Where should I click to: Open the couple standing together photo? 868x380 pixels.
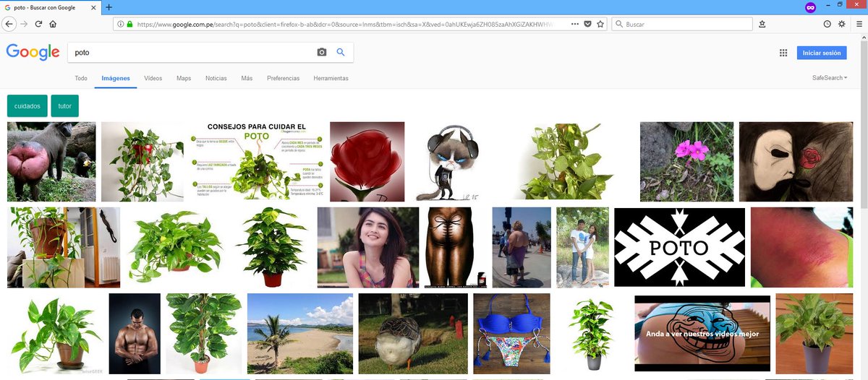pyautogui.click(x=582, y=248)
